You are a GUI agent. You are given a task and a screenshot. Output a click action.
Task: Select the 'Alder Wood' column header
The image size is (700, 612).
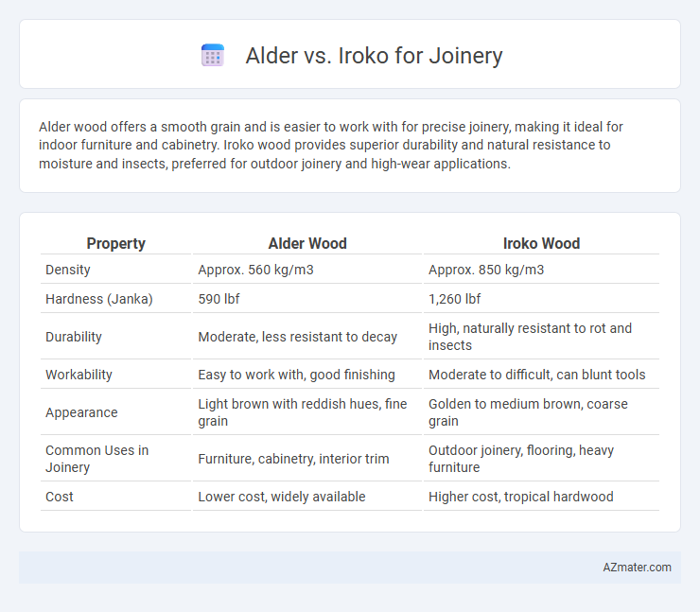click(x=307, y=243)
